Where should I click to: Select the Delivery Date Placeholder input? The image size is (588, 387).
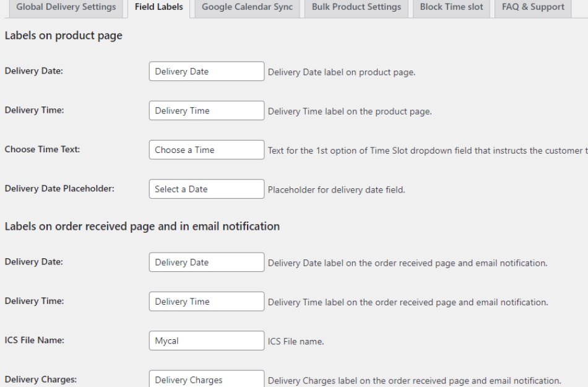tap(206, 189)
